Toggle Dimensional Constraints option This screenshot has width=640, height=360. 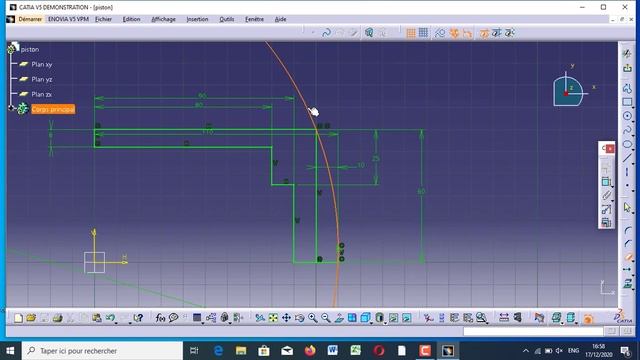click(467, 33)
